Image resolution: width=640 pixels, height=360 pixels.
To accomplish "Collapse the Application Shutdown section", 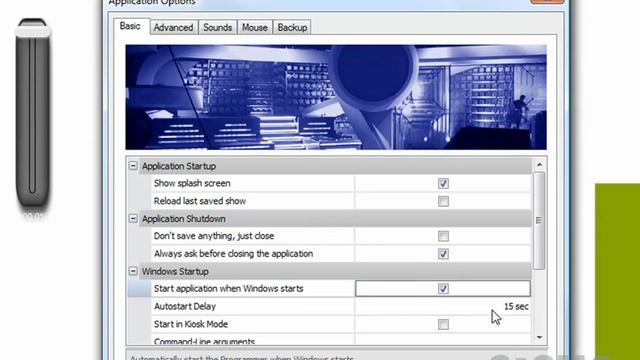I will point(133,218).
